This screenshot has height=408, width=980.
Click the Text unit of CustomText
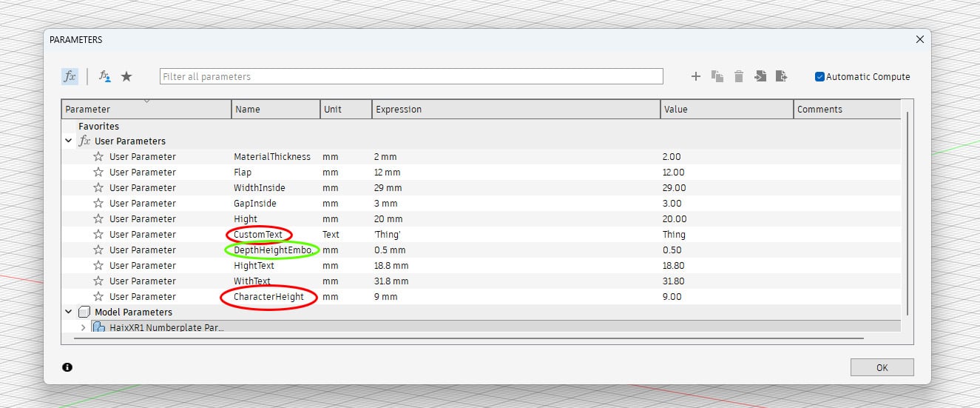[x=331, y=235]
